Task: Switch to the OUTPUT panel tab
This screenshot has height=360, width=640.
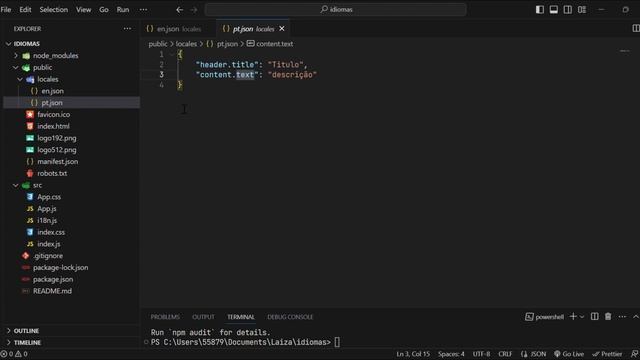Action: [x=203, y=317]
